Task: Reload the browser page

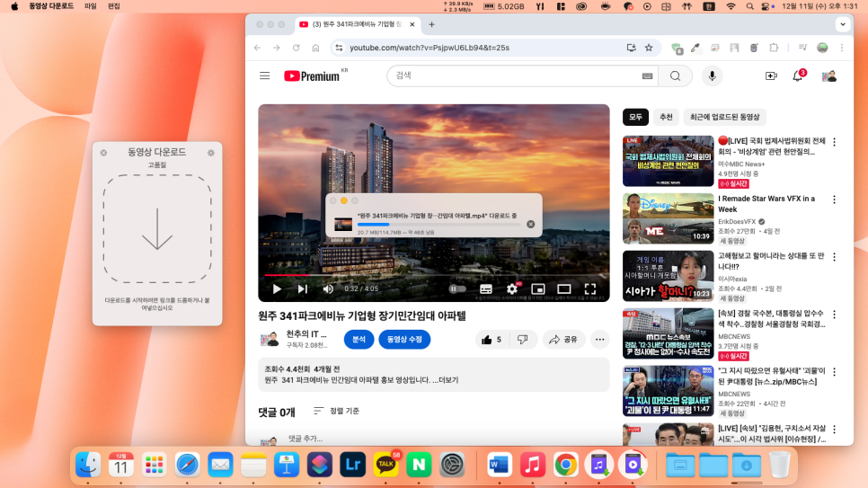Action: [x=297, y=48]
